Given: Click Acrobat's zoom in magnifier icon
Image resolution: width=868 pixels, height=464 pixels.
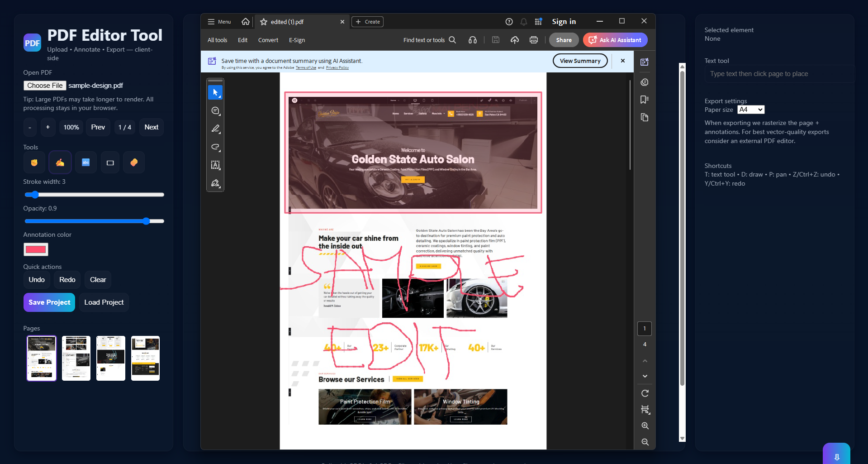Looking at the screenshot, I should tap(645, 426).
